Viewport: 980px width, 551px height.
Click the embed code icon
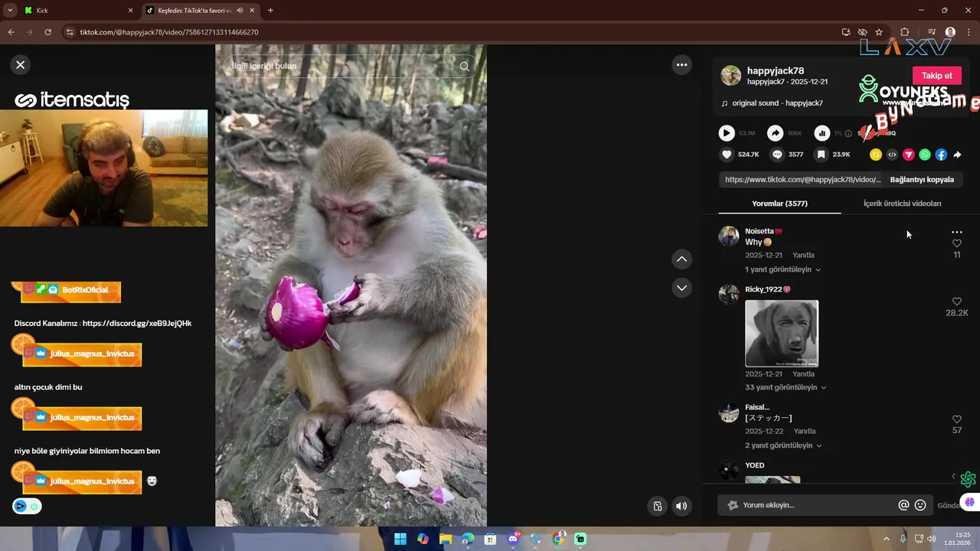[x=892, y=155]
